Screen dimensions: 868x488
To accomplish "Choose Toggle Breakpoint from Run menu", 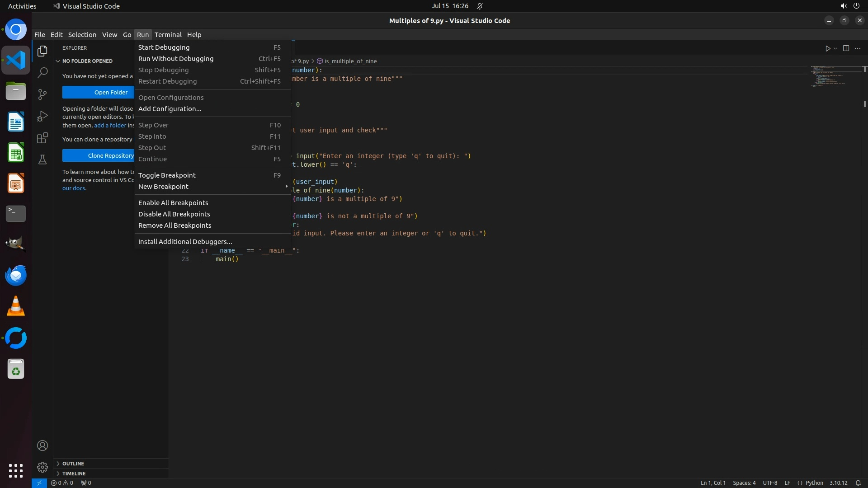I will [x=167, y=175].
